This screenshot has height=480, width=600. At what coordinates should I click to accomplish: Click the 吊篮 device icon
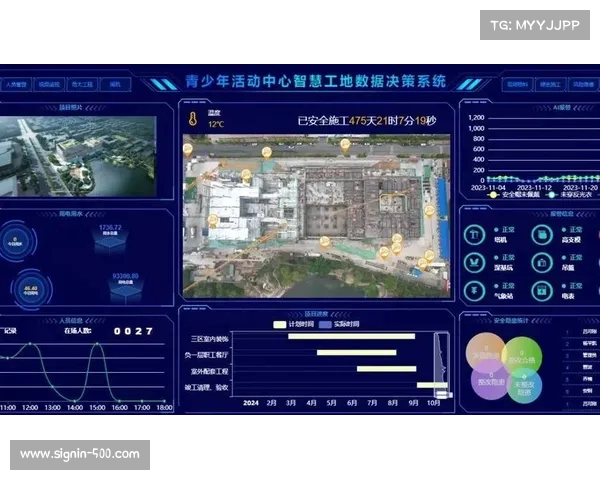[x=542, y=263]
